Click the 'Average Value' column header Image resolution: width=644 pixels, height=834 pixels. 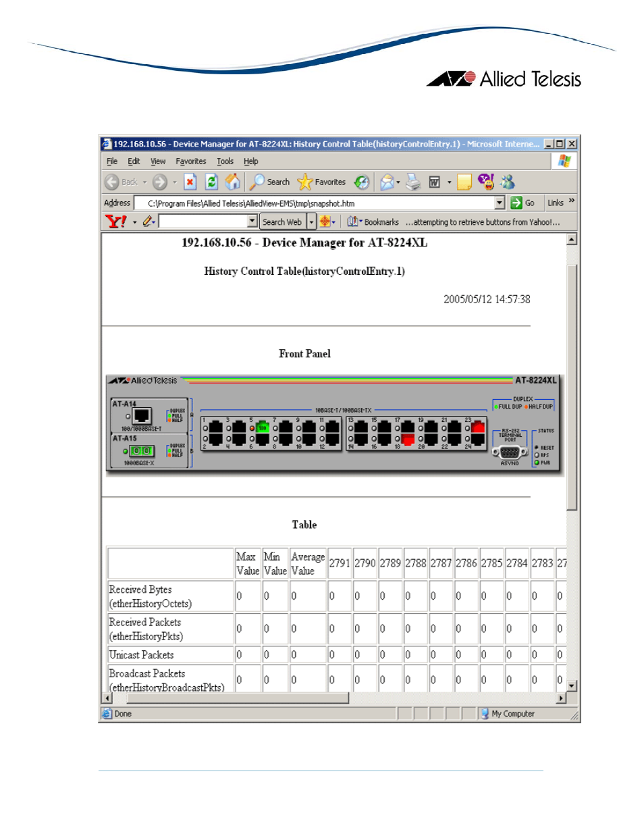pyautogui.click(x=308, y=563)
